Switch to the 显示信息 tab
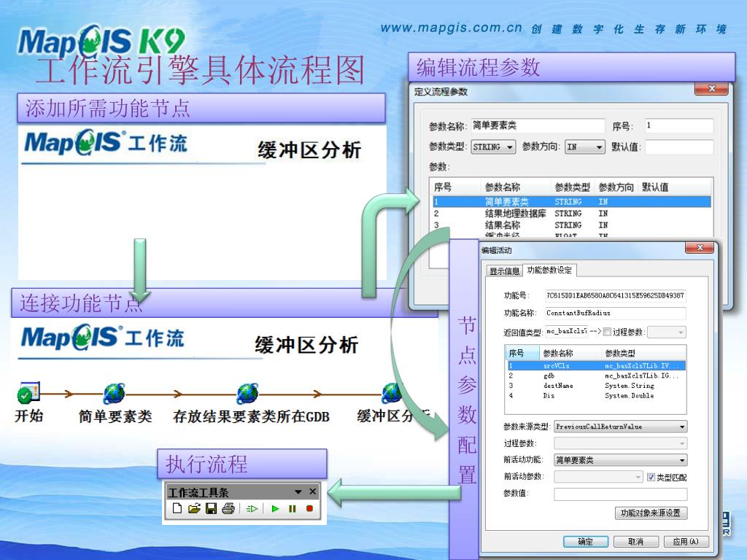747x560 pixels. pos(504,271)
